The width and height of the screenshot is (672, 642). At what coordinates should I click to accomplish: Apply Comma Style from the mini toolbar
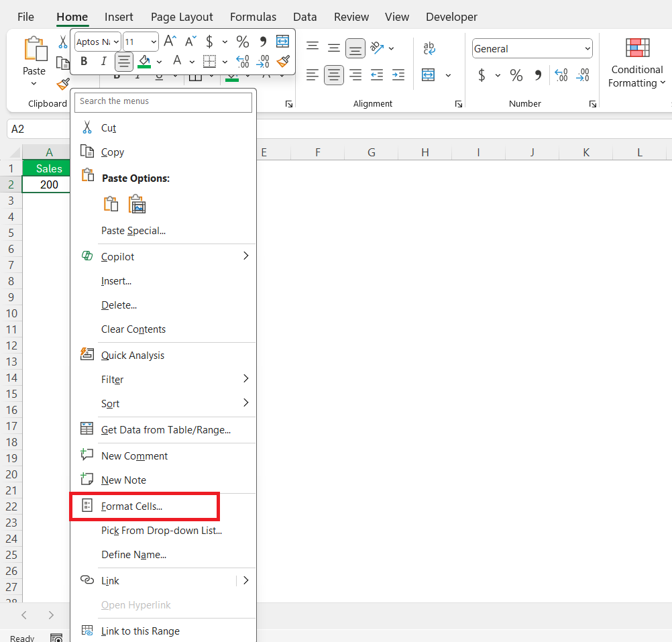pos(263,42)
